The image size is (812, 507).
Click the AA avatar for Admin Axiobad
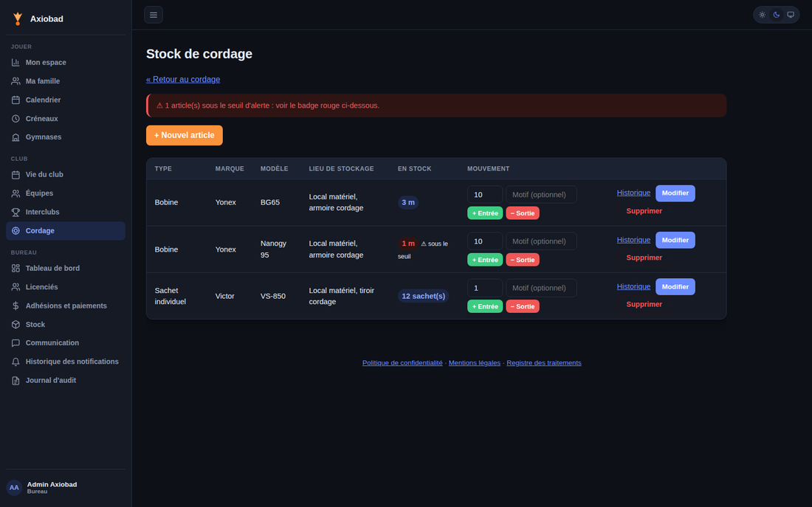pyautogui.click(x=14, y=487)
